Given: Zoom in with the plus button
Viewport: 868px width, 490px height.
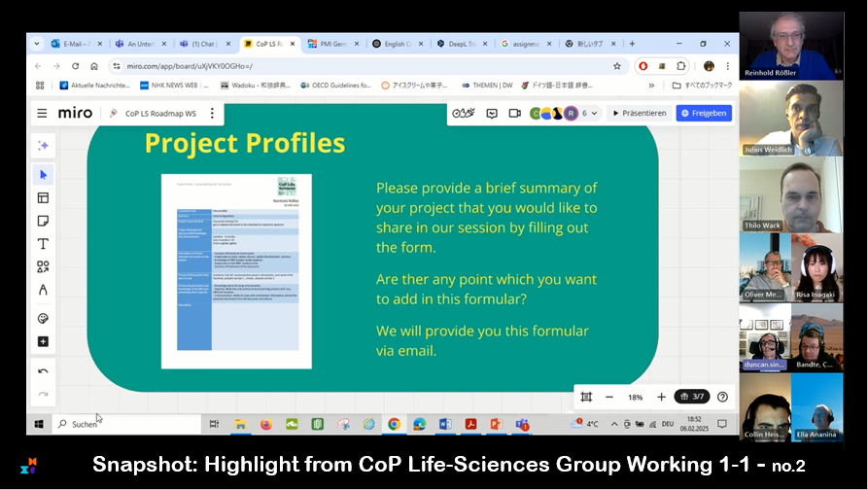Looking at the screenshot, I should coord(661,397).
